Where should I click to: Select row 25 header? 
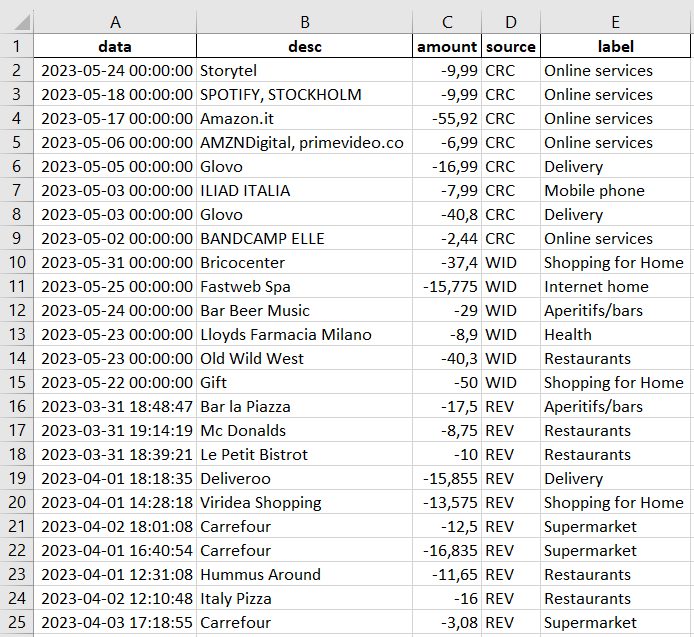pos(16,622)
